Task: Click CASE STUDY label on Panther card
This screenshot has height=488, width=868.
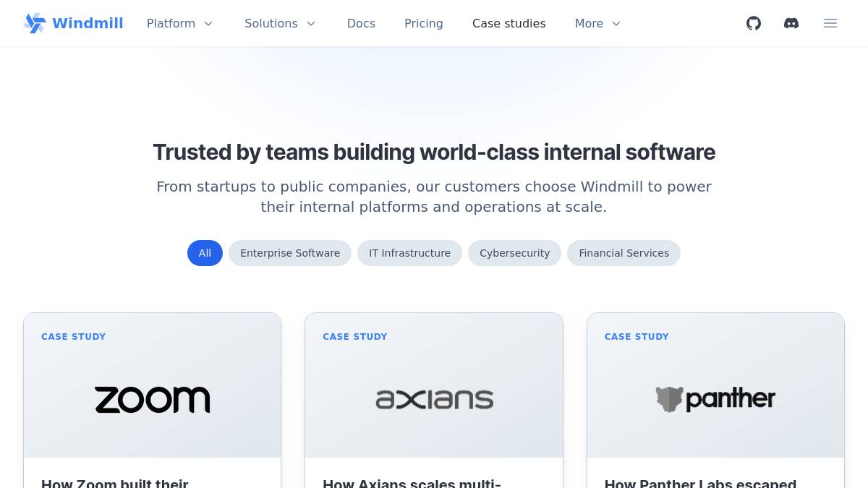Action: [x=637, y=337]
